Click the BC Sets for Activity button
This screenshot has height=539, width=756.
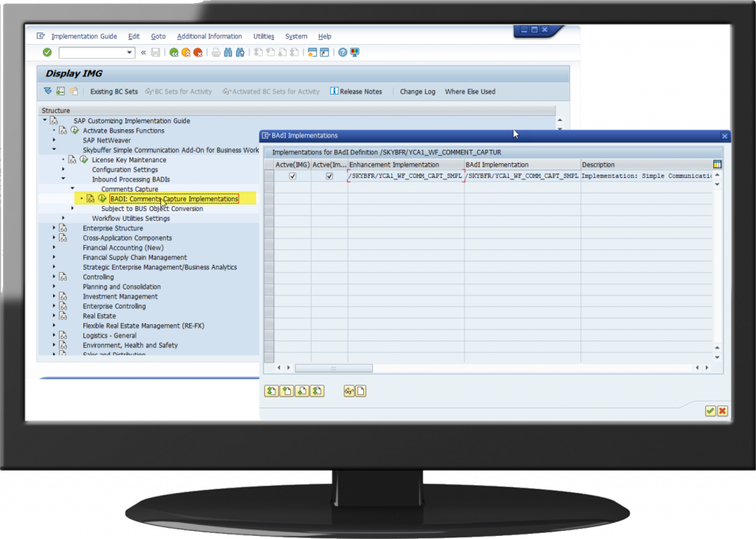pos(179,92)
